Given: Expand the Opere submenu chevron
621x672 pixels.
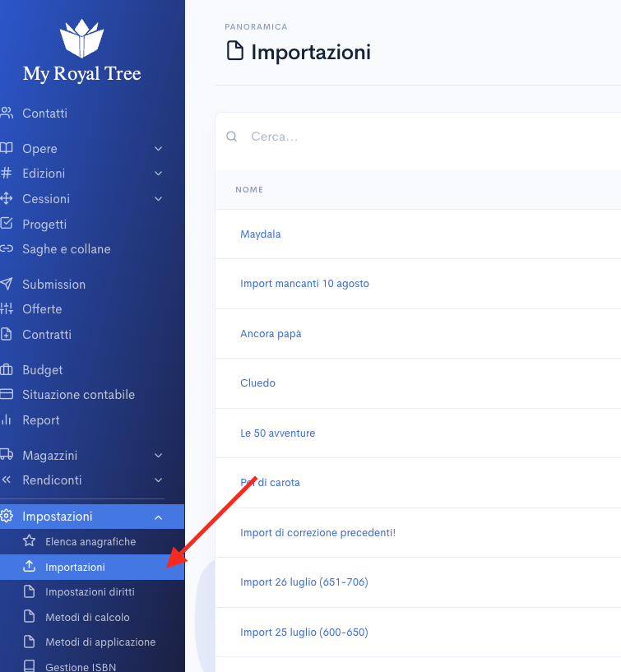Looking at the screenshot, I should (158, 149).
